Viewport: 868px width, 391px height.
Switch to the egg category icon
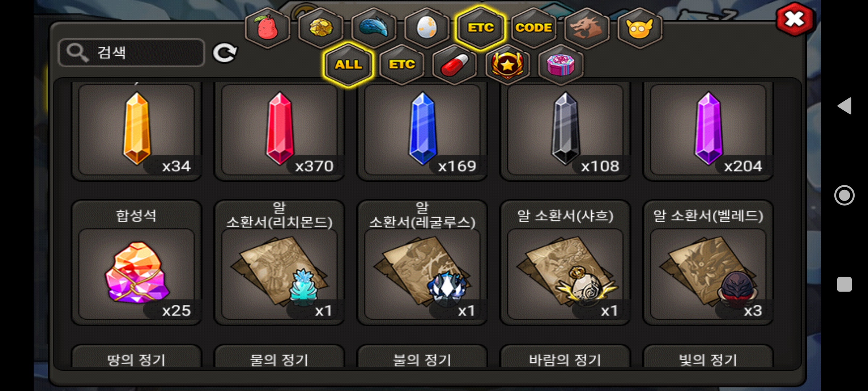[427, 28]
